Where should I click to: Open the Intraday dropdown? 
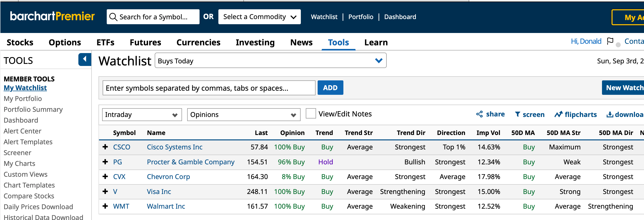tap(142, 115)
